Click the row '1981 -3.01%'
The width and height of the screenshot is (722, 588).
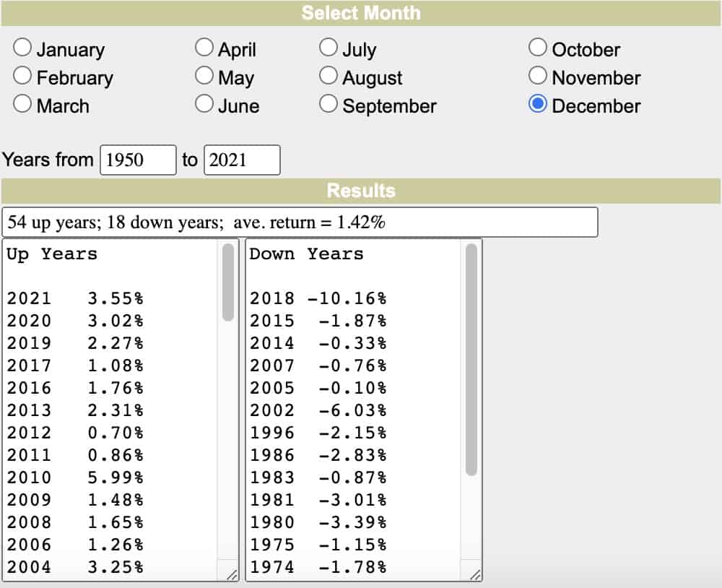(x=318, y=500)
